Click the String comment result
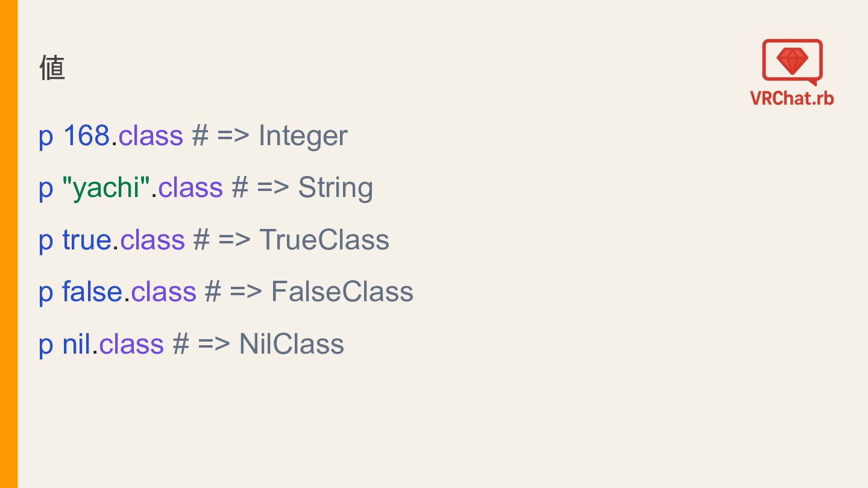This screenshot has height=488, width=868. click(x=336, y=188)
